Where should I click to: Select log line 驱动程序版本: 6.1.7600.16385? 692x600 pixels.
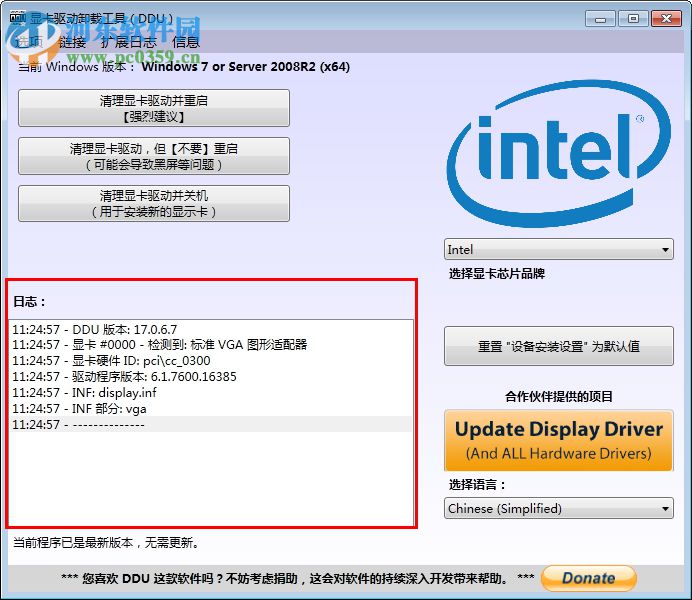click(211, 376)
